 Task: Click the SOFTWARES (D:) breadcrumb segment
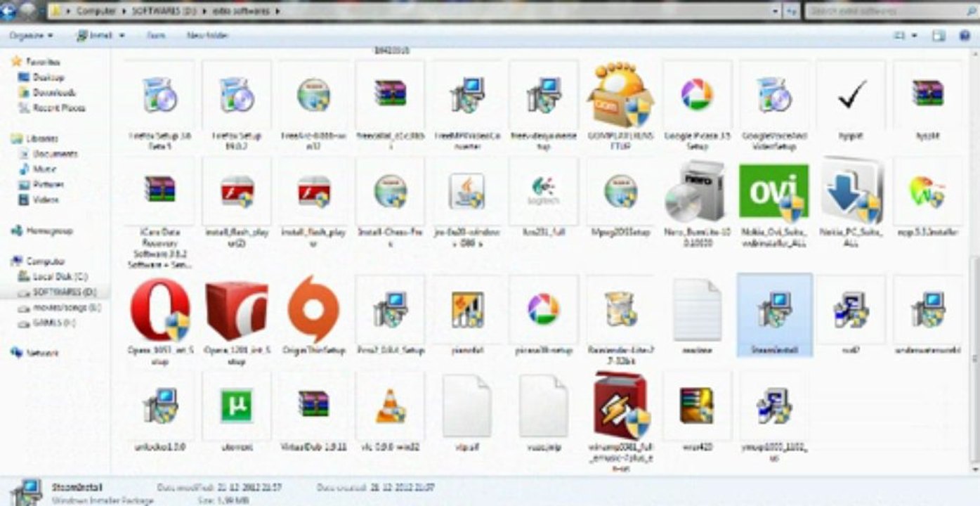(x=164, y=11)
